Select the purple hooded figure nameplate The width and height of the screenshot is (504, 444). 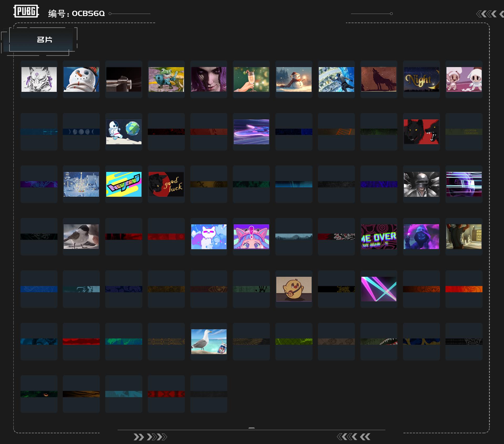pos(421,237)
